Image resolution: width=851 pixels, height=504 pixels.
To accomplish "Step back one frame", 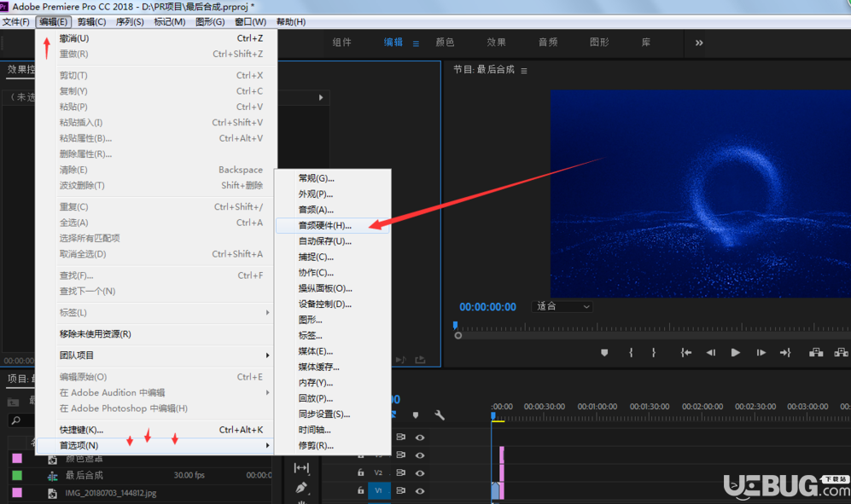I will (710, 353).
